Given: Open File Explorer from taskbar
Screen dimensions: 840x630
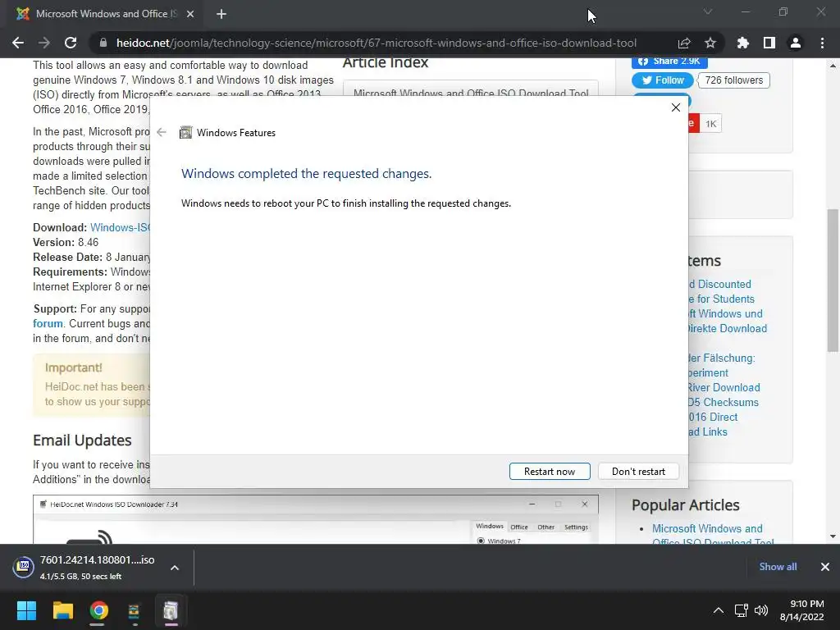Looking at the screenshot, I should [x=62, y=610].
